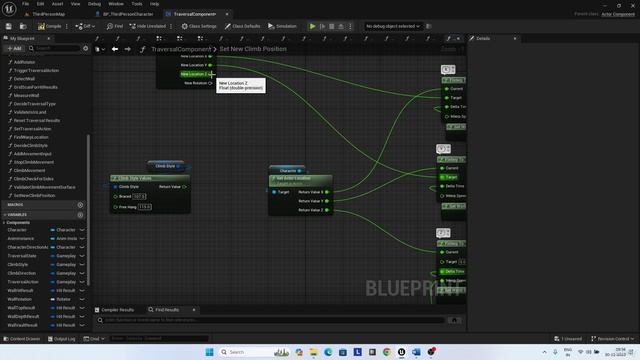The height and width of the screenshot is (360, 640).
Task: Click the 1 Unsaved indicator
Action: click(x=568, y=339)
